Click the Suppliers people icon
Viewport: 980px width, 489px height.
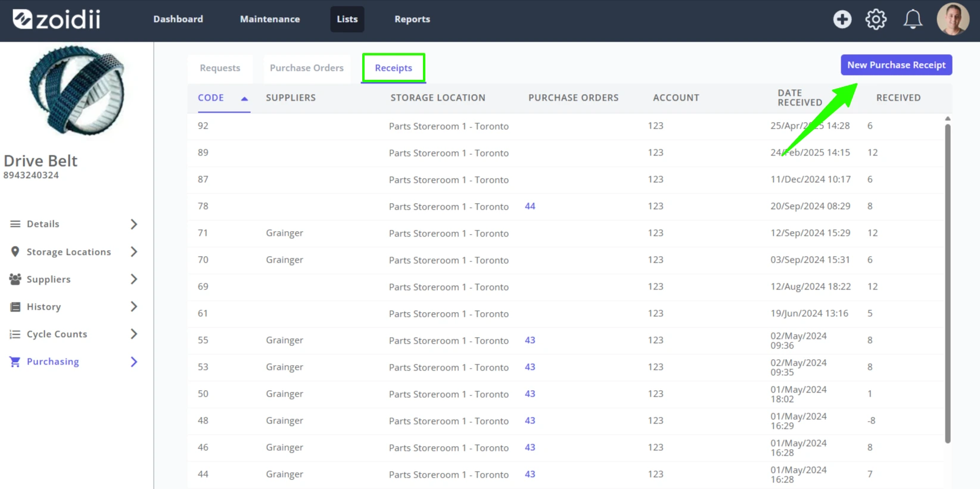(x=15, y=279)
